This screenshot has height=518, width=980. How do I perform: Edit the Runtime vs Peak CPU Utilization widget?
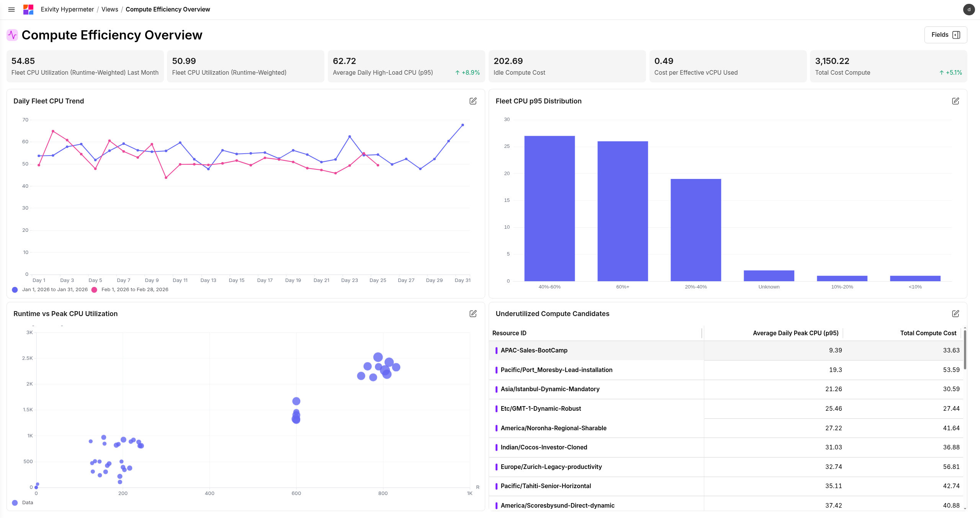[x=473, y=314]
